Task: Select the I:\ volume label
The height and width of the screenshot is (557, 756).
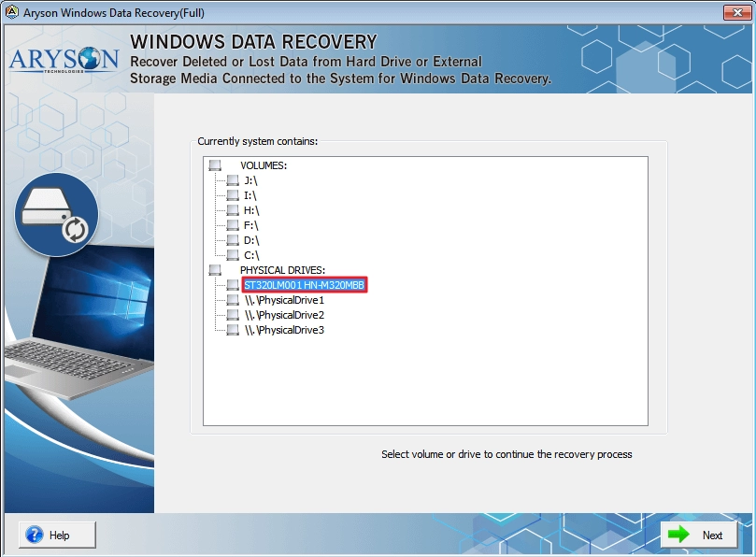Action: tap(250, 195)
